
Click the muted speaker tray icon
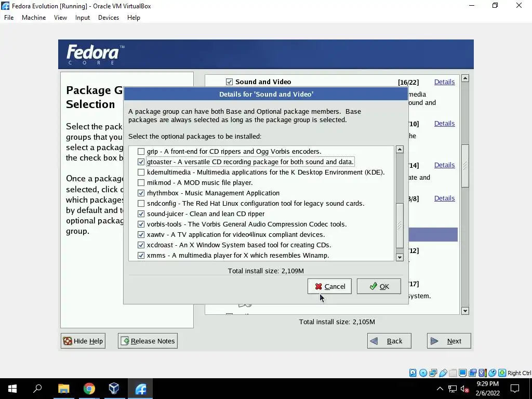pos(465,389)
